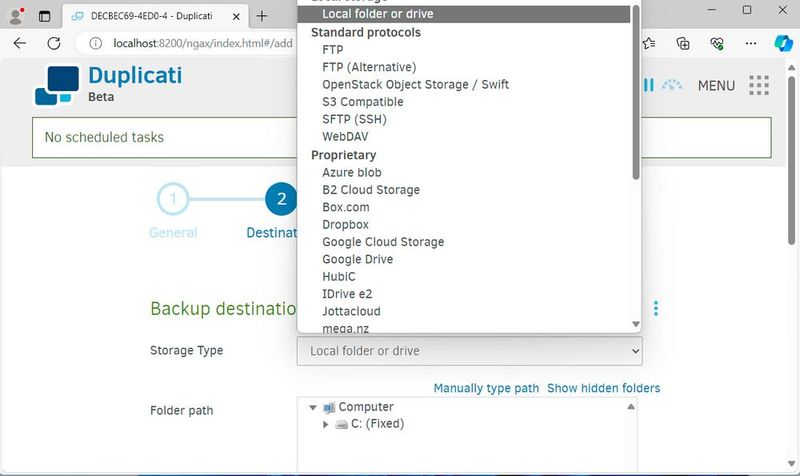This screenshot has height=476, width=800.
Task: Click the dropdown list scrollbar thumb
Action: coord(636,92)
